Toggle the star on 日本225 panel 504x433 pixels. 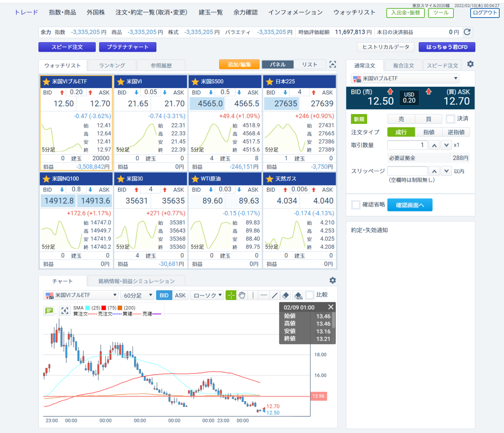pyautogui.click(x=269, y=81)
